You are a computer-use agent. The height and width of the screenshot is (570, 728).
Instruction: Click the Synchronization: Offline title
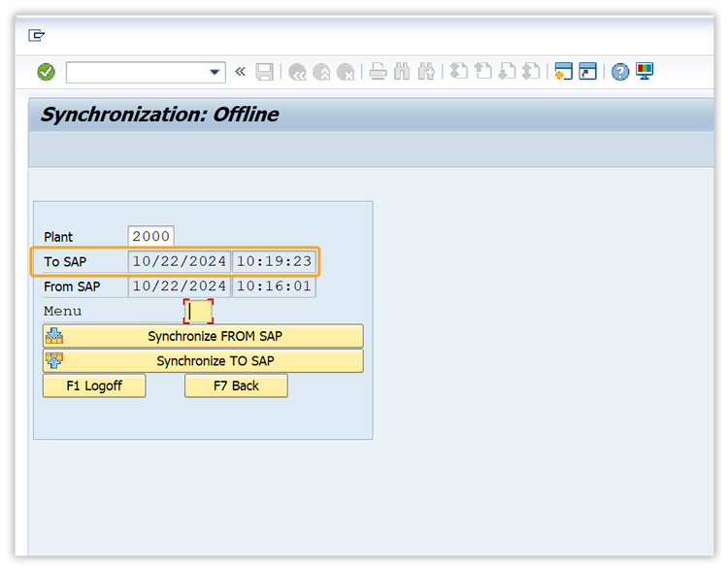160,115
